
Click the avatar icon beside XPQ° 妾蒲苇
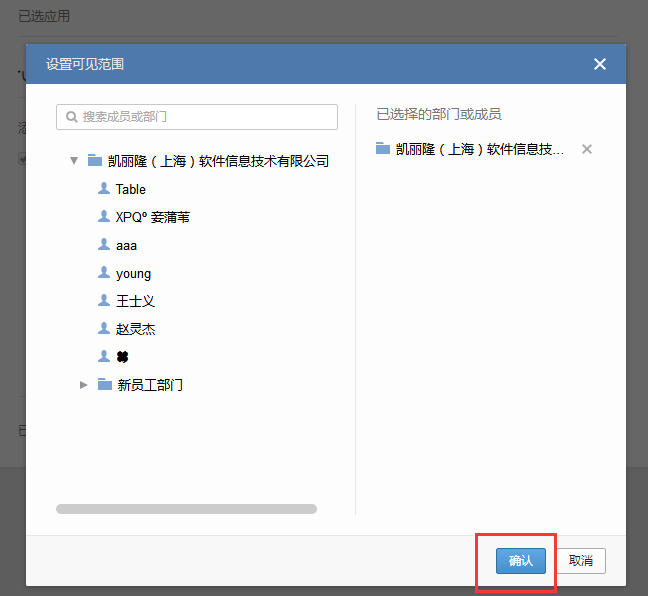(x=103, y=217)
